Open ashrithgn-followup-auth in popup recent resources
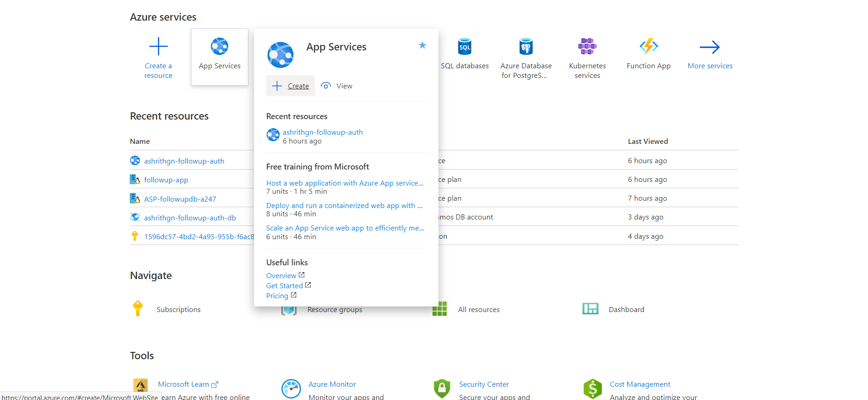This screenshot has height=400, width=868. [x=323, y=132]
